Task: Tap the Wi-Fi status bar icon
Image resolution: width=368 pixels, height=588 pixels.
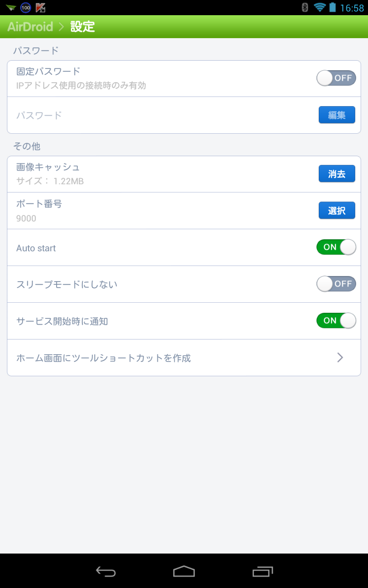Action: 319,7
